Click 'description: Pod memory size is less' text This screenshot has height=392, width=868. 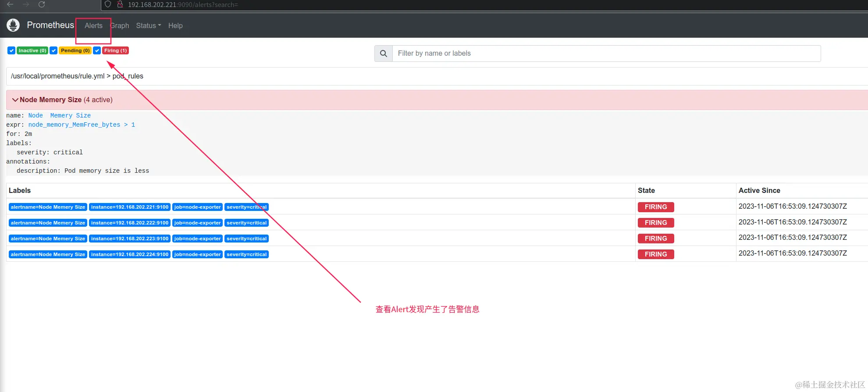tap(83, 171)
